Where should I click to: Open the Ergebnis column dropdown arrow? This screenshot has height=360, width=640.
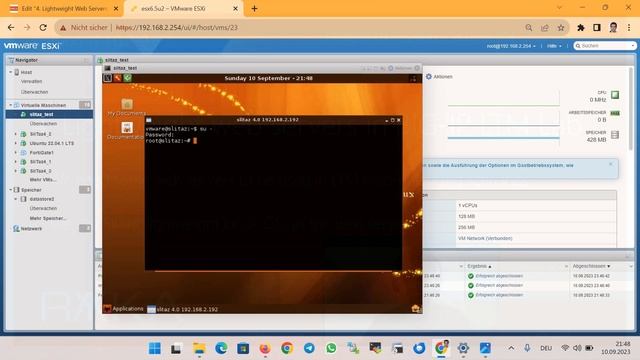click(x=566, y=266)
